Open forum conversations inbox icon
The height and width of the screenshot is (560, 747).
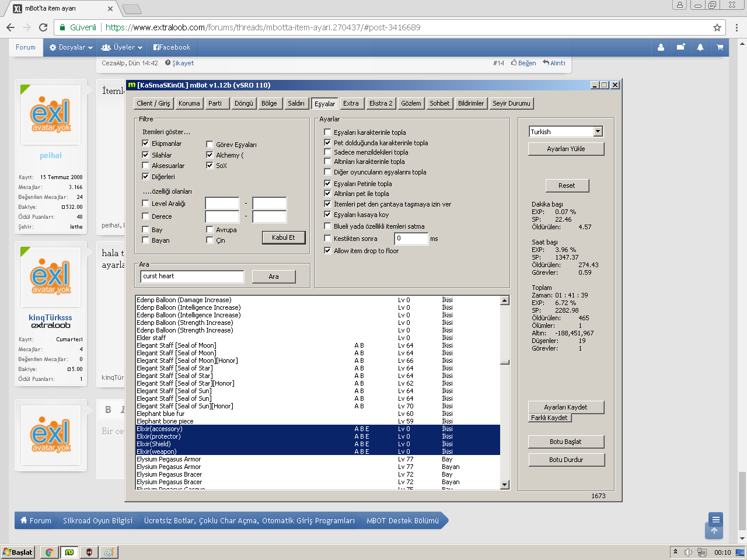pyautogui.click(x=680, y=47)
